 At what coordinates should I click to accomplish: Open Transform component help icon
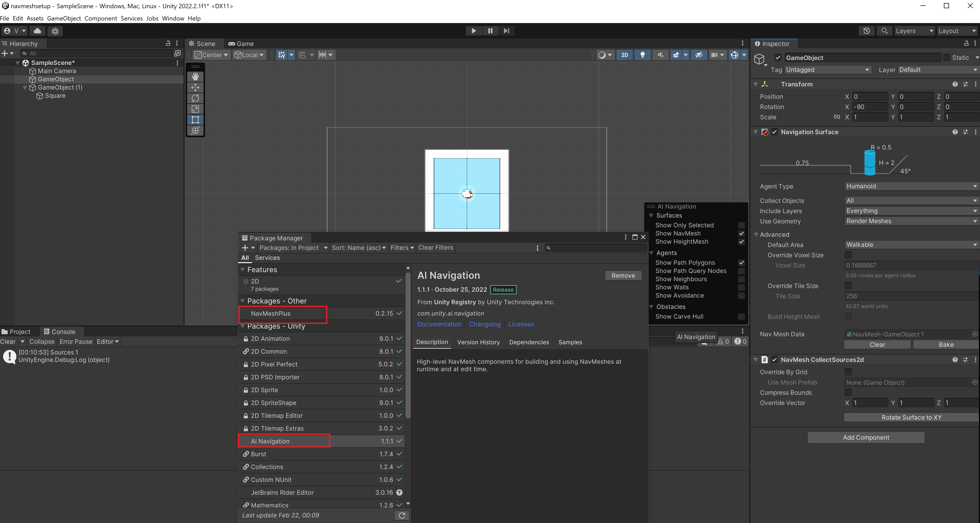pyautogui.click(x=955, y=84)
